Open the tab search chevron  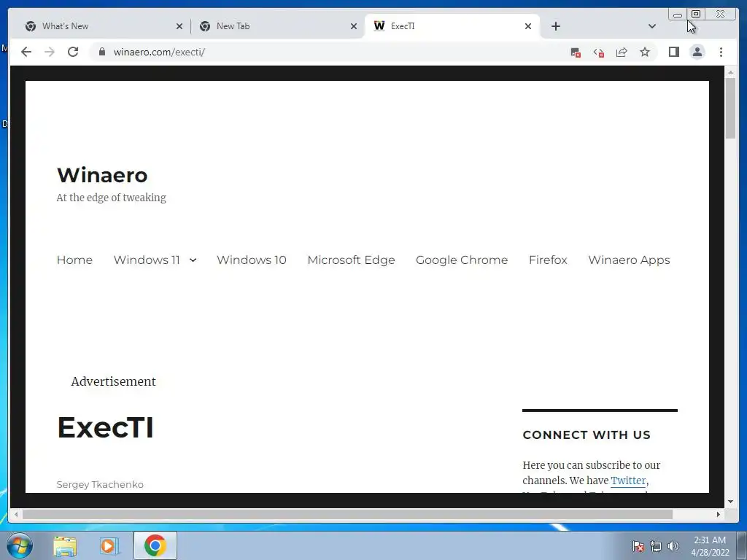[652, 26]
